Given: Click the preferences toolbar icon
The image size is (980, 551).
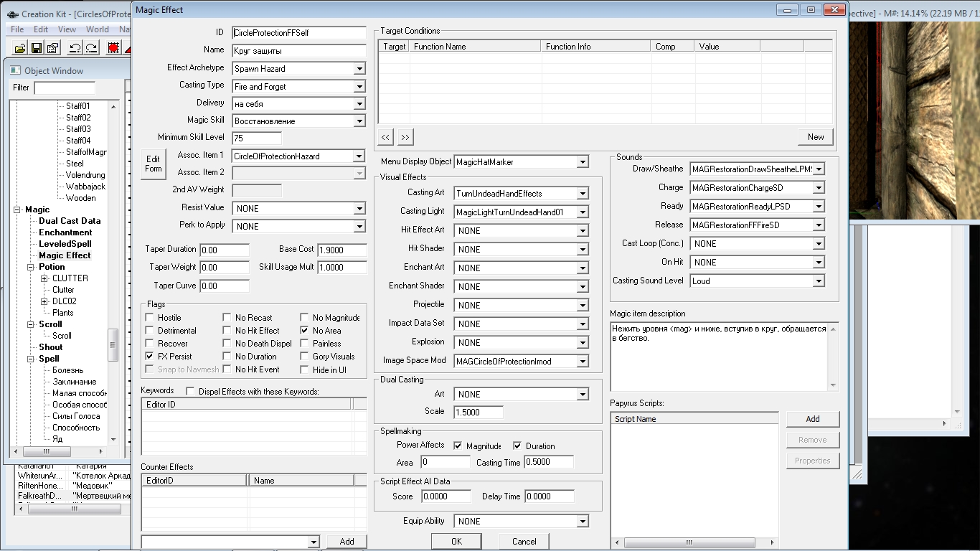Looking at the screenshot, I should click(52, 48).
